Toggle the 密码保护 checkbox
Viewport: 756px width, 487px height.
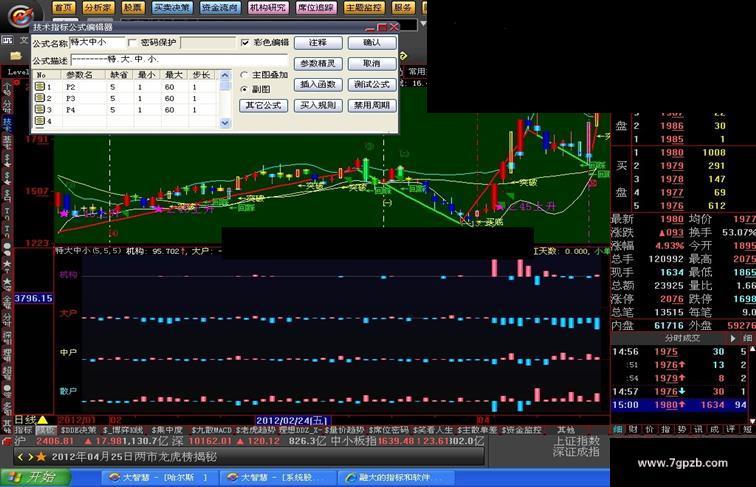click(x=133, y=43)
